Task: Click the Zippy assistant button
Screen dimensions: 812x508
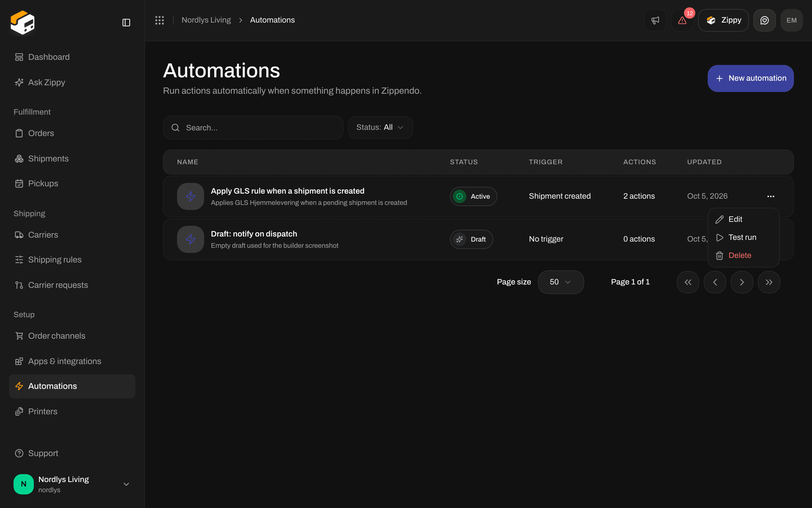Action: (723, 20)
